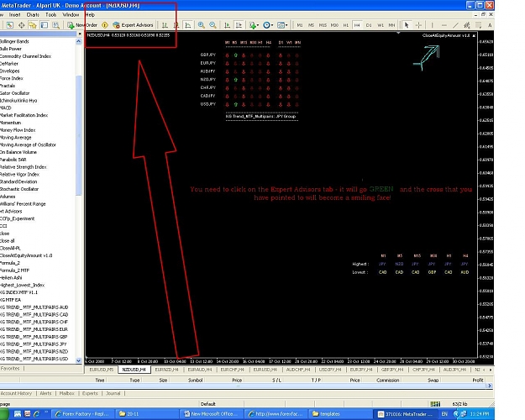Select the equidistant channel tool
The width and height of the screenshot is (525, 420).
tap(467, 25)
